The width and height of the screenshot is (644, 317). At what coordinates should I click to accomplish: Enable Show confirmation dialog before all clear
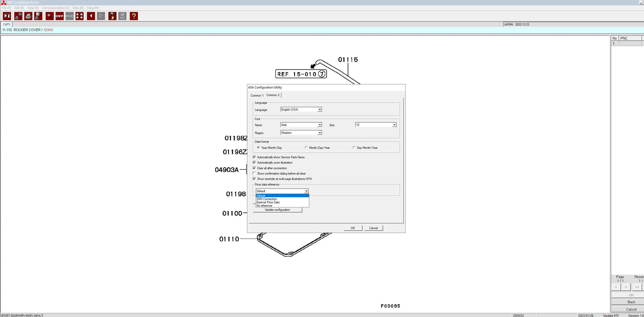254,174
